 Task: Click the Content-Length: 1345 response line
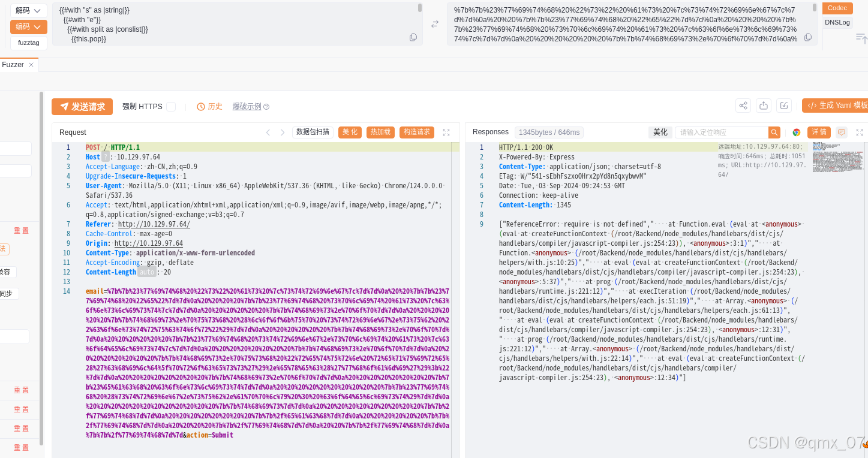pyautogui.click(x=535, y=205)
